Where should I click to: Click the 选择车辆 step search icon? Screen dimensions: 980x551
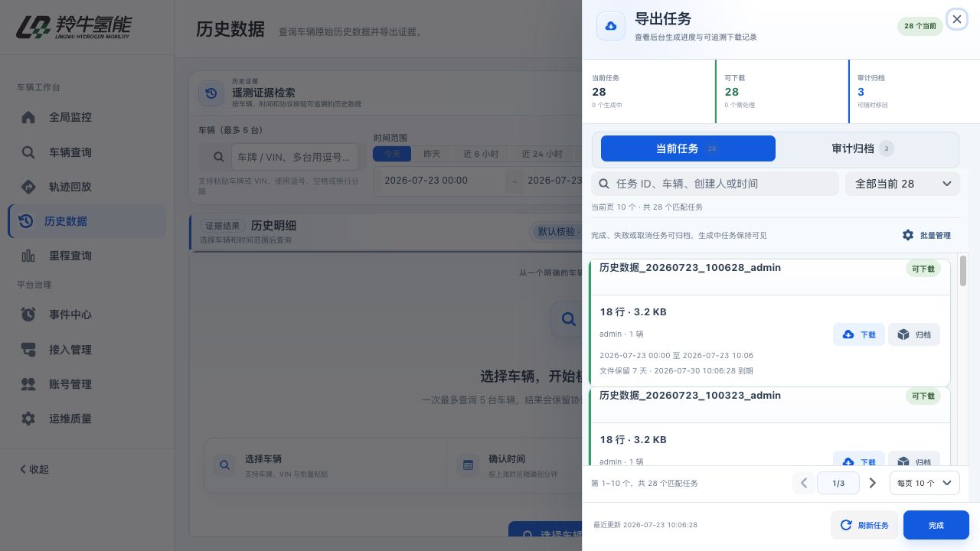(x=225, y=465)
